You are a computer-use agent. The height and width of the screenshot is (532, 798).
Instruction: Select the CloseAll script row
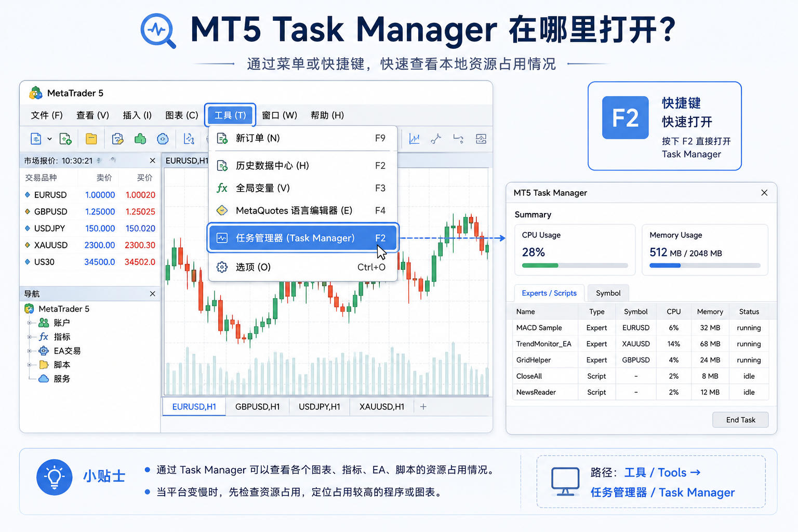click(x=641, y=376)
